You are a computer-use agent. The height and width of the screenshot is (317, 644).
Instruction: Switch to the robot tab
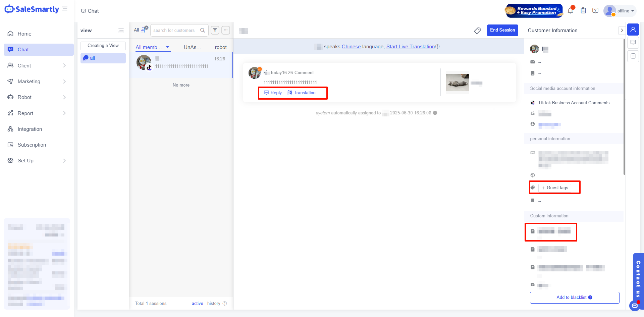221,47
